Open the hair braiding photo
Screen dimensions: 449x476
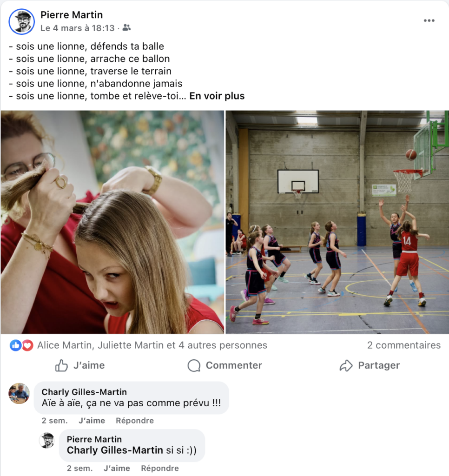[x=112, y=222]
